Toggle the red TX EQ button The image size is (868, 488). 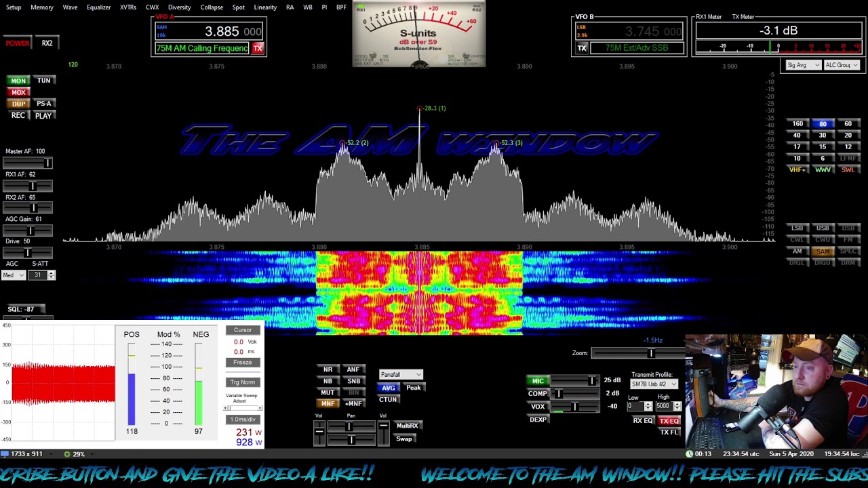[x=669, y=421]
